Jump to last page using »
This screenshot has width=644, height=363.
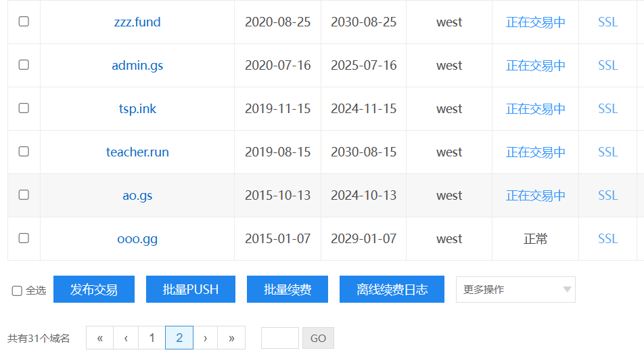pos(231,338)
